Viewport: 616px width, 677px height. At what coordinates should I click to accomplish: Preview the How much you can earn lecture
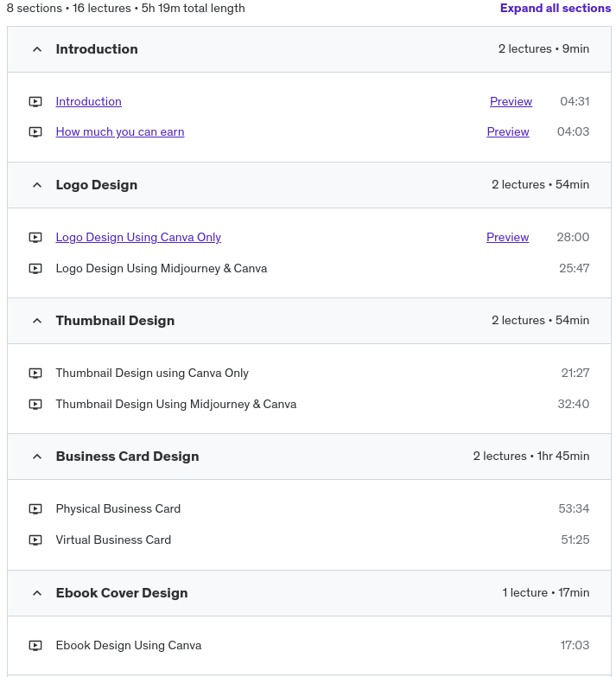[508, 132]
